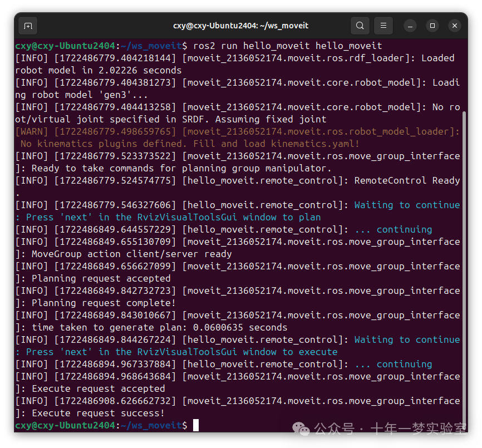Open terminal search
Viewport: 482px width, 448px height.
click(x=360, y=26)
